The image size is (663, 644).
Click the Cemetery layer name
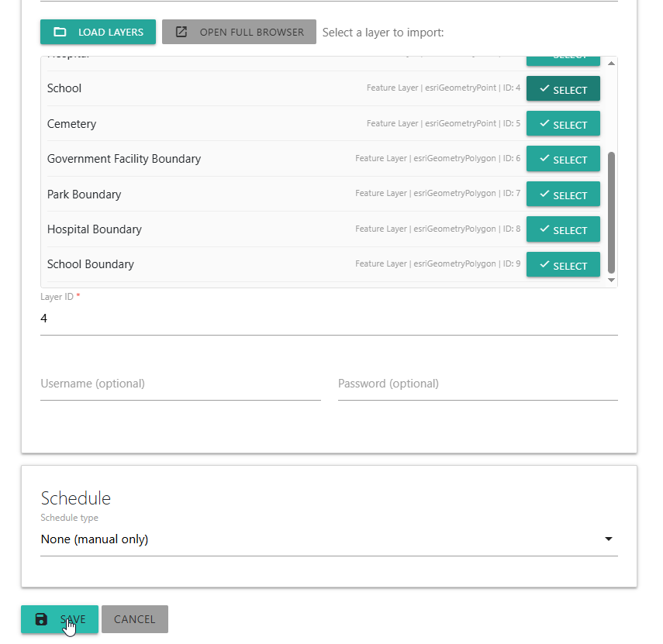coord(71,124)
